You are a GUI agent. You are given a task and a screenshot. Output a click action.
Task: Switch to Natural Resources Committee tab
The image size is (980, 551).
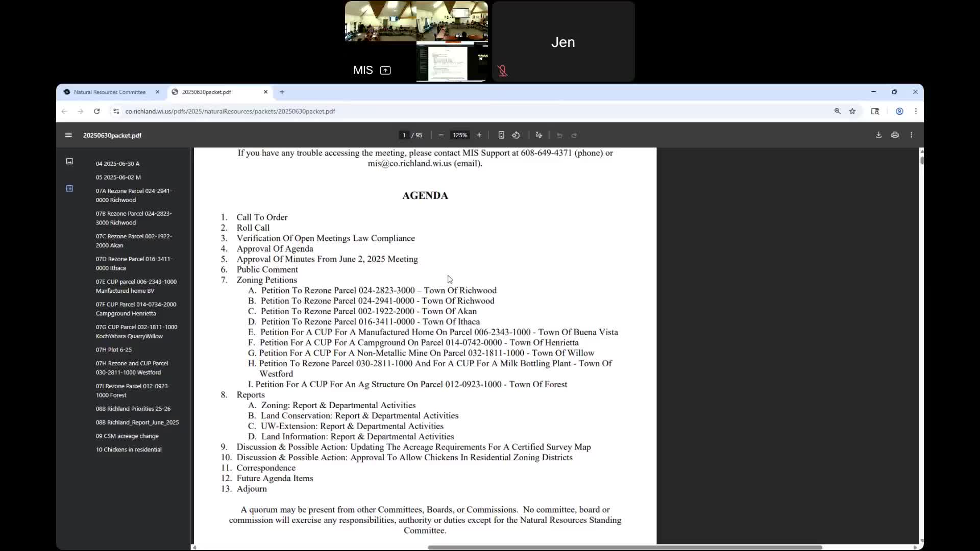pyautogui.click(x=109, y=92)
